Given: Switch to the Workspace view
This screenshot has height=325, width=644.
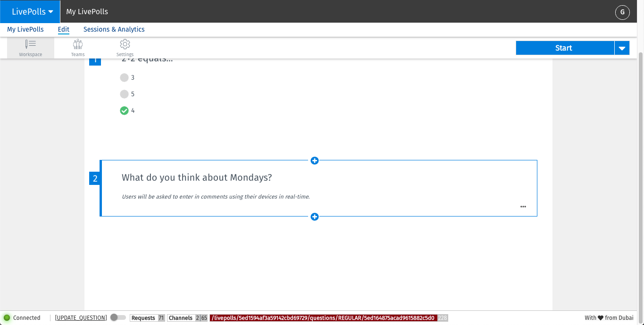Looking at the screenshot, I should (31, 48).
